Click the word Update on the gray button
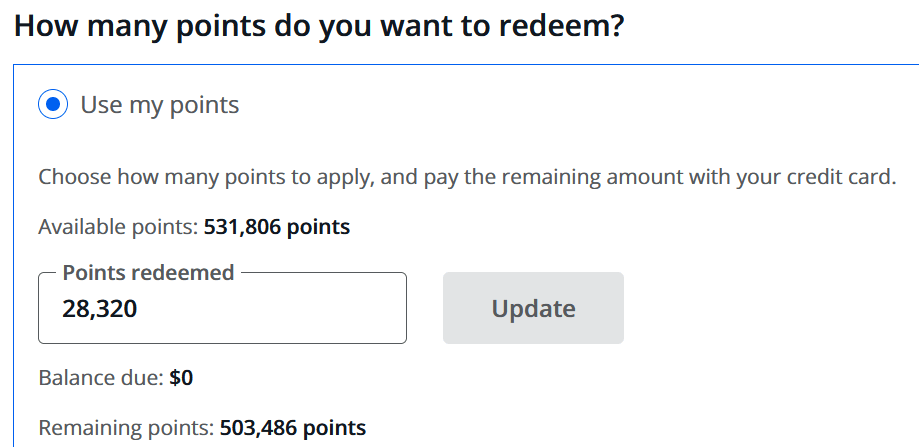Image resolution: width=919 pixels, height=447 pixels. pos(533,309)
